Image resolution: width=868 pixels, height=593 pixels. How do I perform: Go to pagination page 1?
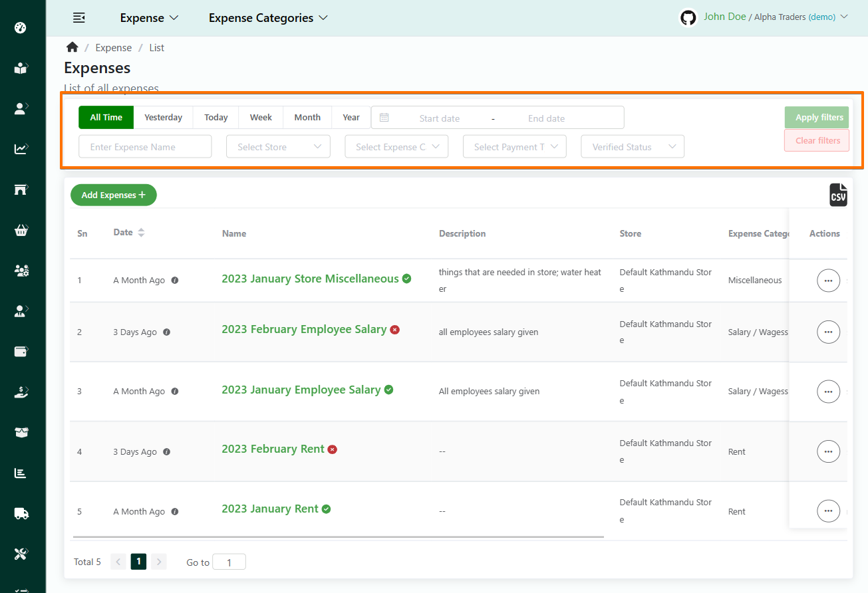pos(138,562)
